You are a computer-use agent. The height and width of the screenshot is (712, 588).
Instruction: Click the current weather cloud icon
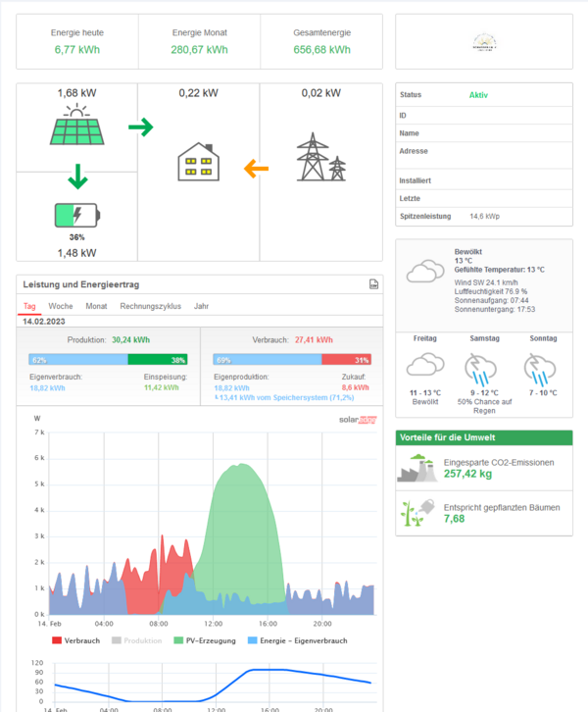coord(425,271)
